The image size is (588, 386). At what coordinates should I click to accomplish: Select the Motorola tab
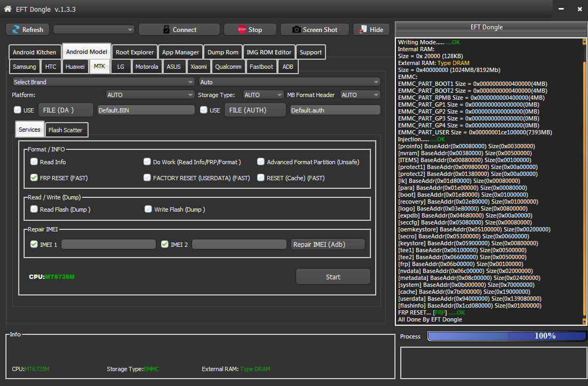coord(147,67)
